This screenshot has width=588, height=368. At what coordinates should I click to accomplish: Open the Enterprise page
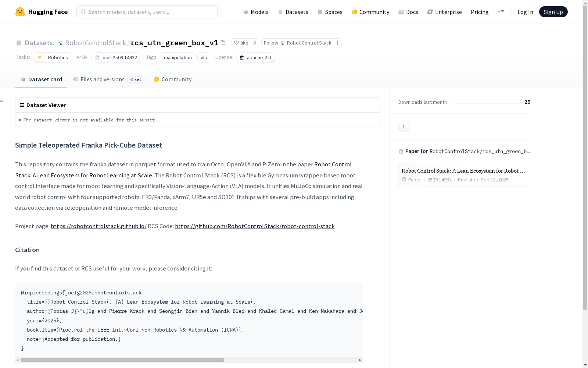click(x=444, y=12)
